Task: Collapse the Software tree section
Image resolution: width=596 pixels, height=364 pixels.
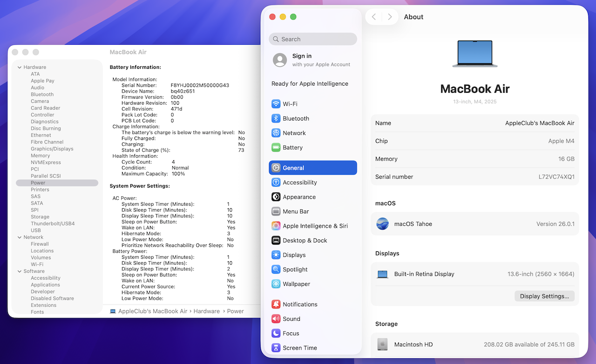Action: pos(20,271)
